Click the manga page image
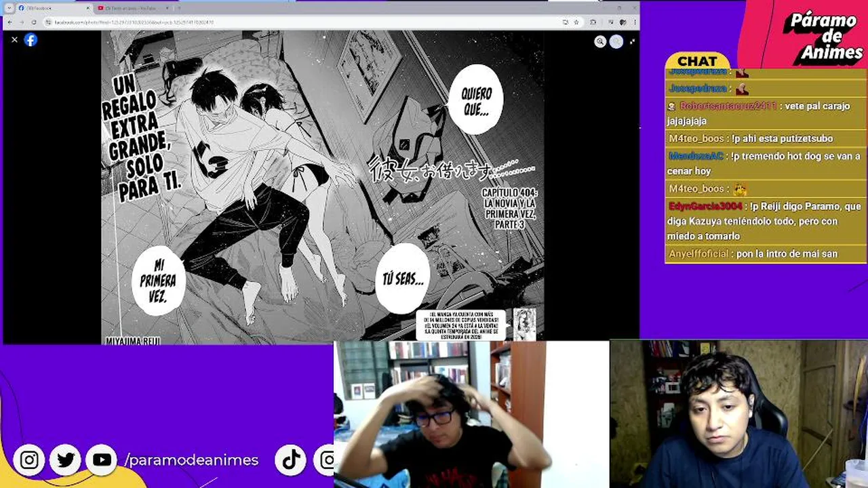868x488 pixels. (322, 186)
